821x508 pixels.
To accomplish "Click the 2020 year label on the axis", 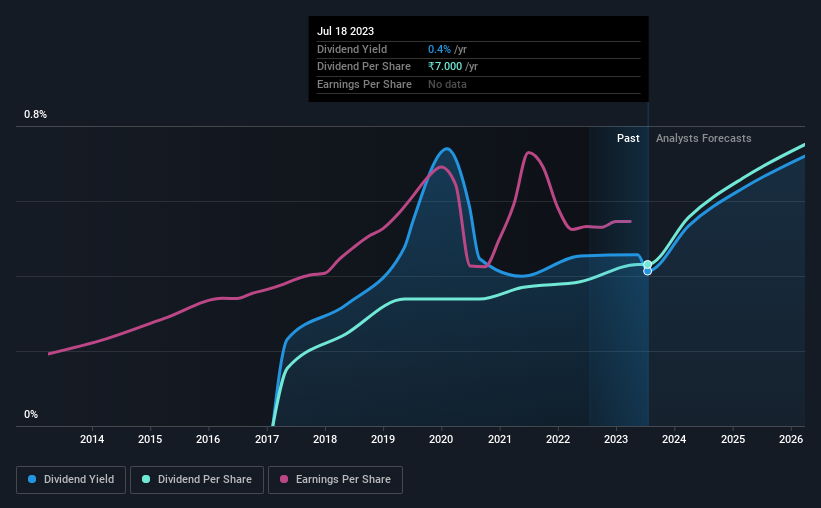I will pyautogui.click(x=441, y=439).
